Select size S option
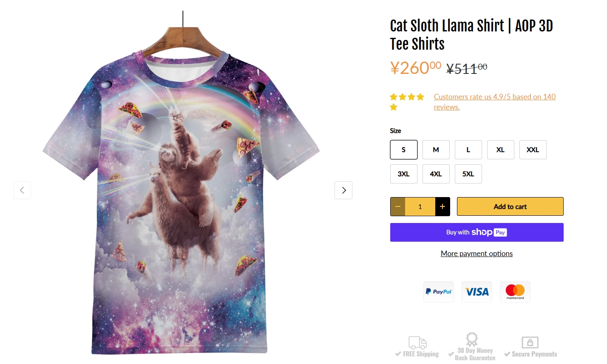Image resolution: width=607 pixels, height=364 pixels. pyautogui.click(x=404, y=150)
